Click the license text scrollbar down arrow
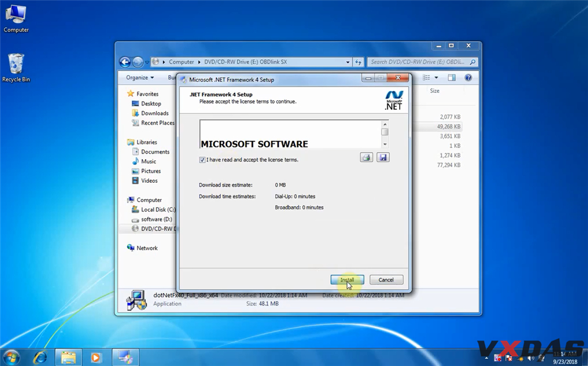Viewport: 588px width, 366px height. [385, 145]
